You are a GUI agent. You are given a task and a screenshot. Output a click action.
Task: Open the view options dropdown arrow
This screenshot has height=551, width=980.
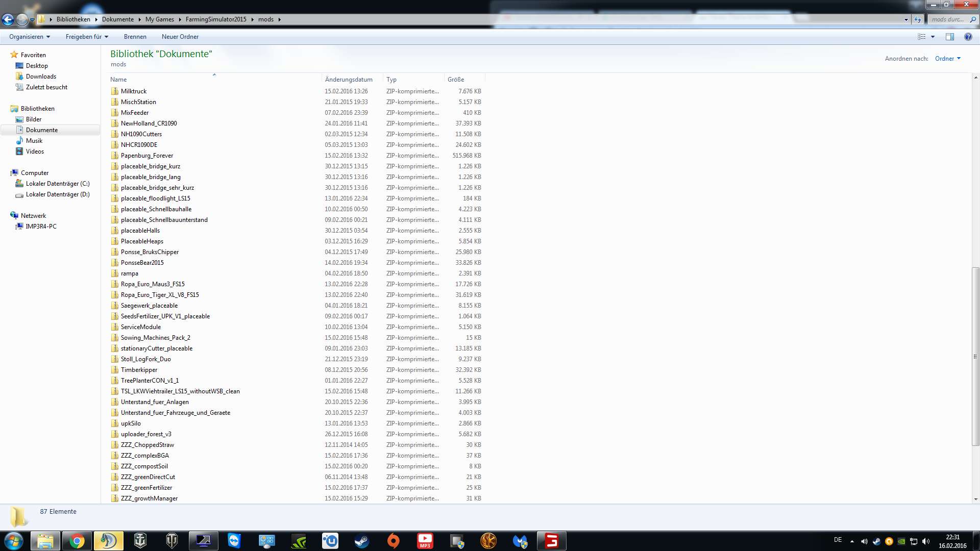(933, 37)
